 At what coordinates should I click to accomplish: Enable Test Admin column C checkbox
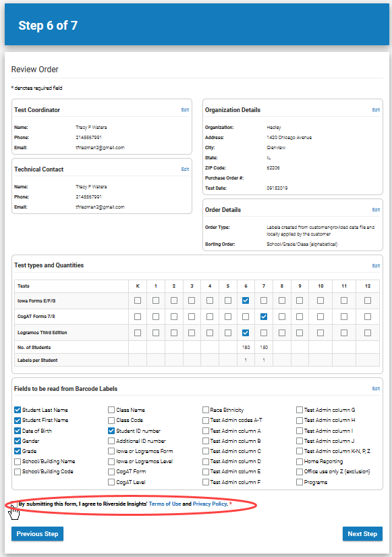[206, 451]
